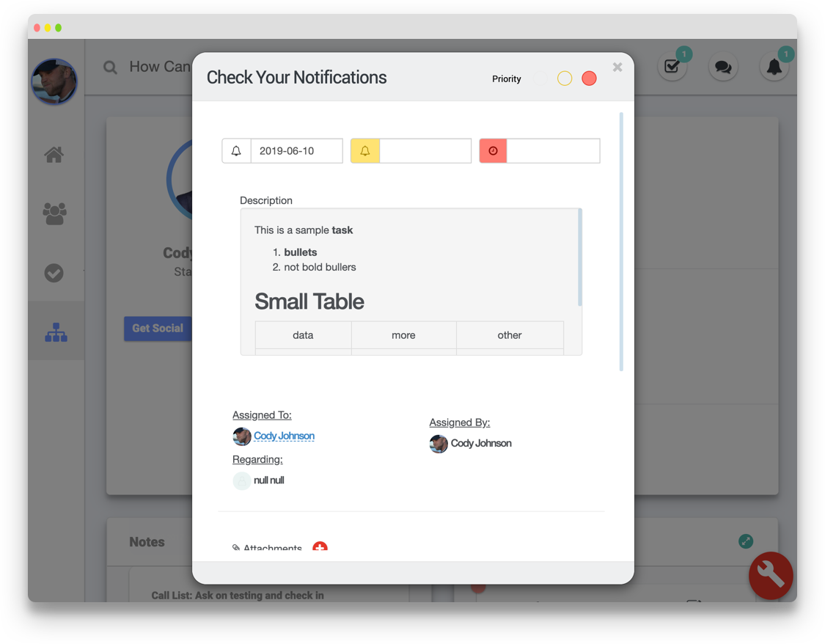Open Cody Johnson assigned-to link
825x644 pixels.
[284, 436]
